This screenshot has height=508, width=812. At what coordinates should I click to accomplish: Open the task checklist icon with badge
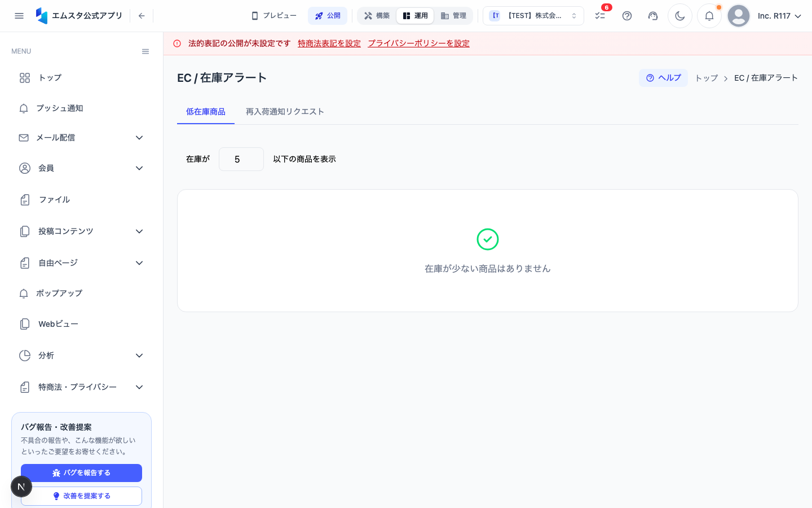(x=601, y=16)
